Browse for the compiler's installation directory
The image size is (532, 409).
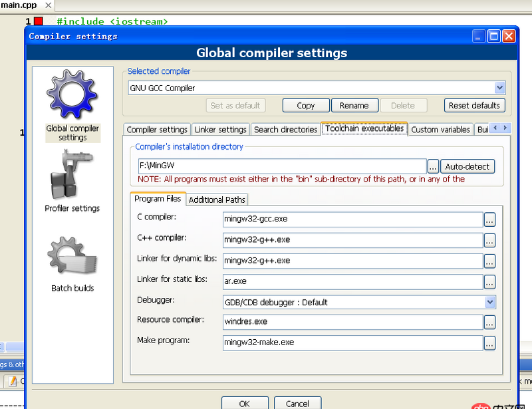pos(433,166)
